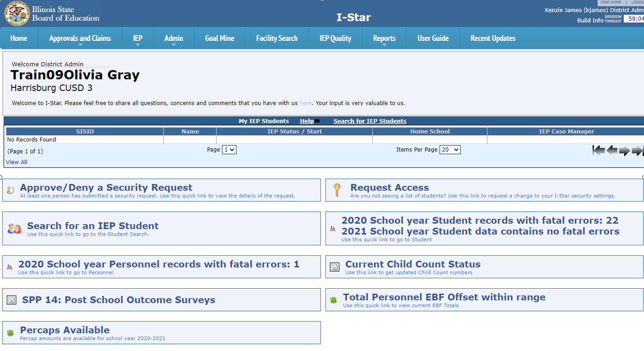
Task: Click the My IEP Students heading
Action: click(263, 121)
